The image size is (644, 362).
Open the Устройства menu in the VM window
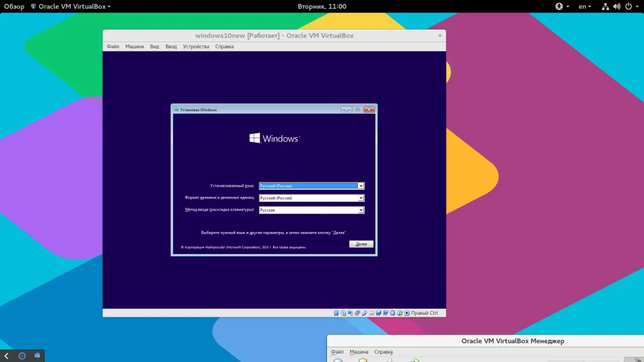(196, 47)
